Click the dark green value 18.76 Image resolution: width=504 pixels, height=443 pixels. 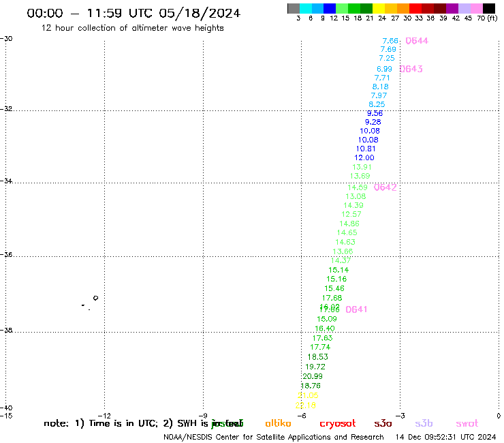click(311, 386)
